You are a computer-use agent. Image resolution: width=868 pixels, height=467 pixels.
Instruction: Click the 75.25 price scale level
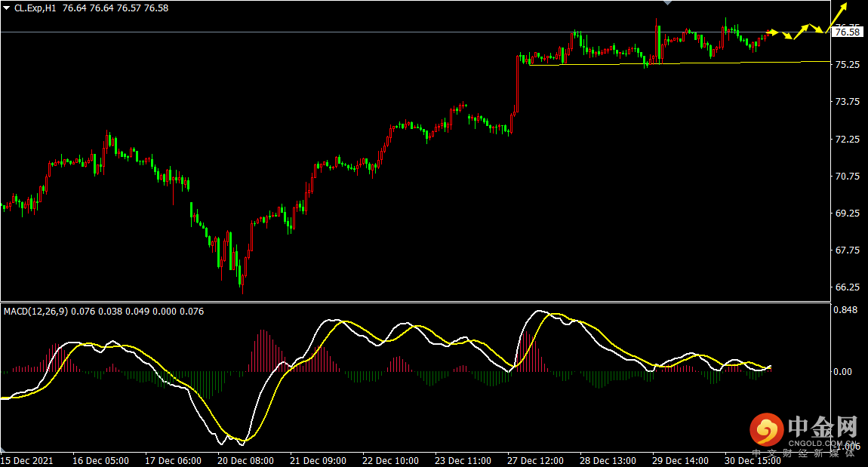point(848,65)
